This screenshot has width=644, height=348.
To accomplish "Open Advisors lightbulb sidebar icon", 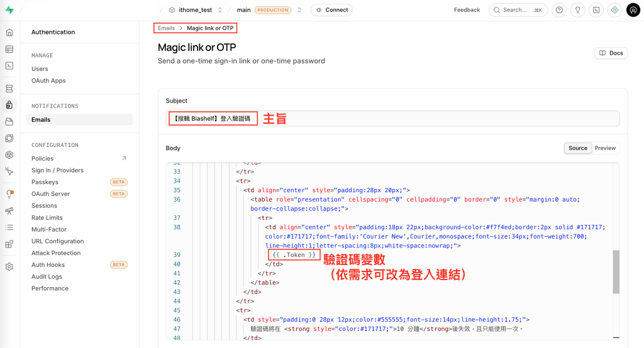I will (x=9, y=194).
